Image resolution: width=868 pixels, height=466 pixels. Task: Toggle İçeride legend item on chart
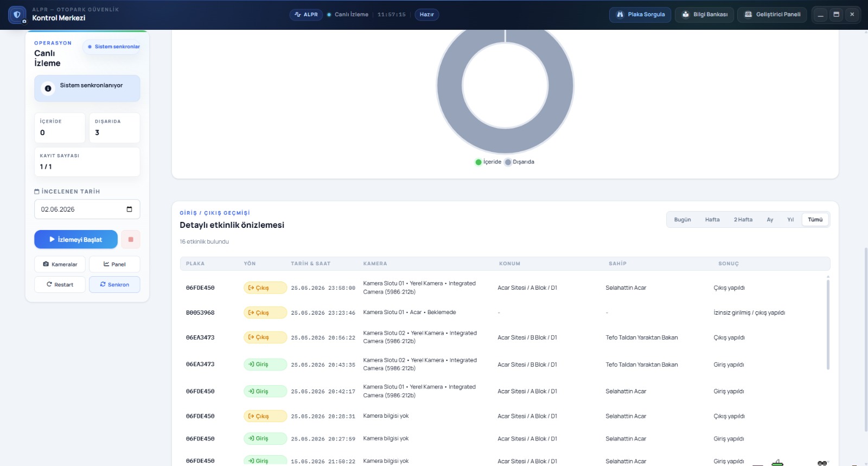point(488,162)
